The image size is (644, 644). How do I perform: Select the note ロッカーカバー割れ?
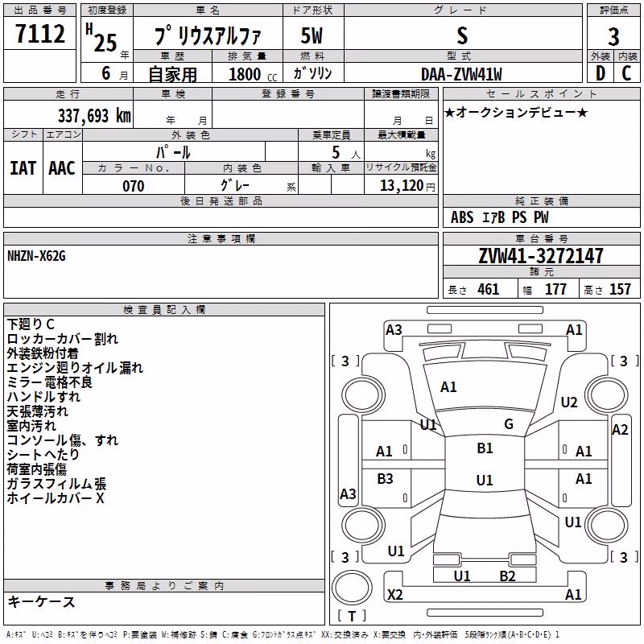pos(63,339)
